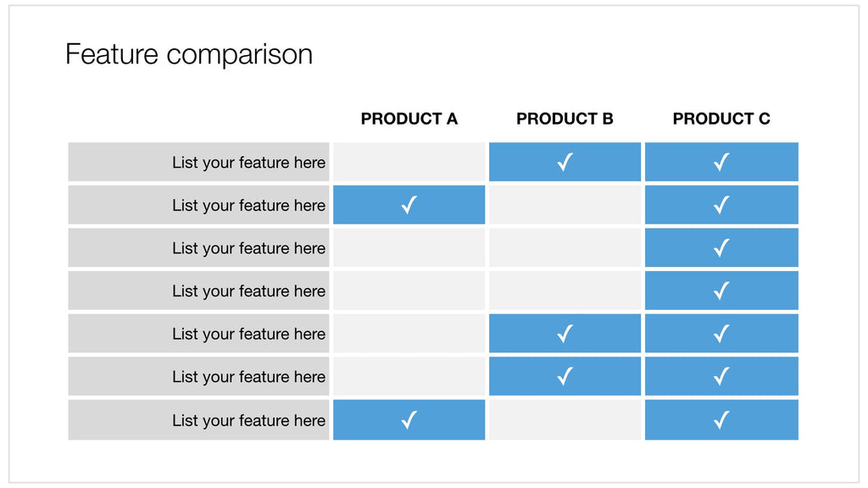Image resolution: width=868 pixels, height=488 pixels.
Task: Select the "Feature comparison" slide title
Action: point(189,54)
